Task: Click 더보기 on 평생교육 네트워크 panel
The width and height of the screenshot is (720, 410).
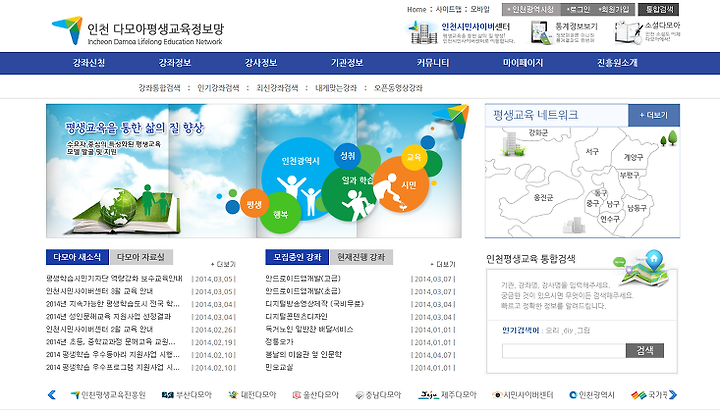Action: click(654, 115)
